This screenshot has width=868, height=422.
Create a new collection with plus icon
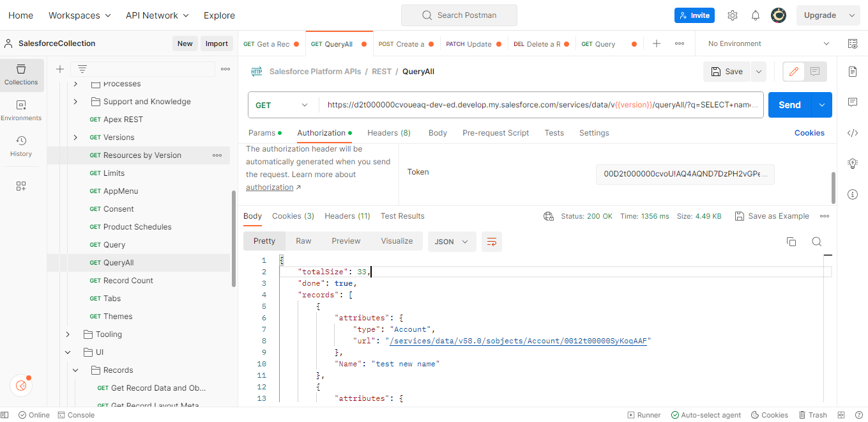click(60, 69)
